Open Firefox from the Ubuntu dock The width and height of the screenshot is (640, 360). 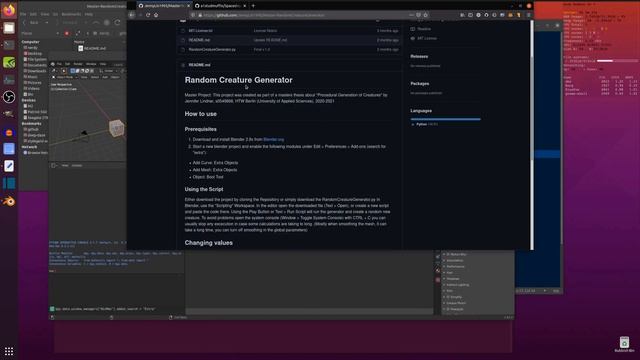[9, 10]
